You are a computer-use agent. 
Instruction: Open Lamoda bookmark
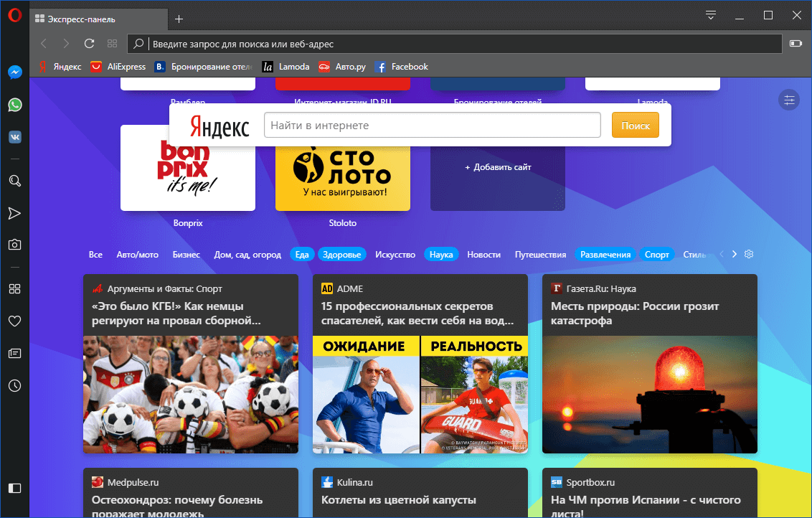pyautogui.click(x=286, y=67)
